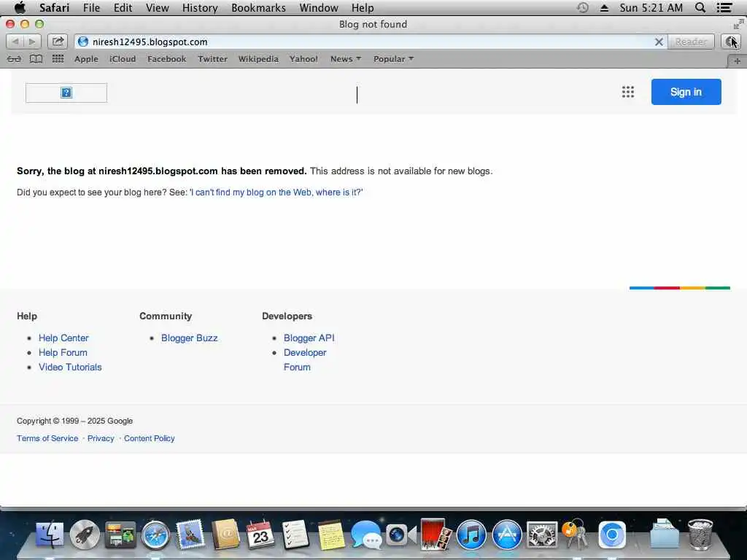Click the Safari compass dock icon
Viewport: 747px width, 560px height.
click(x=155, y=535)
